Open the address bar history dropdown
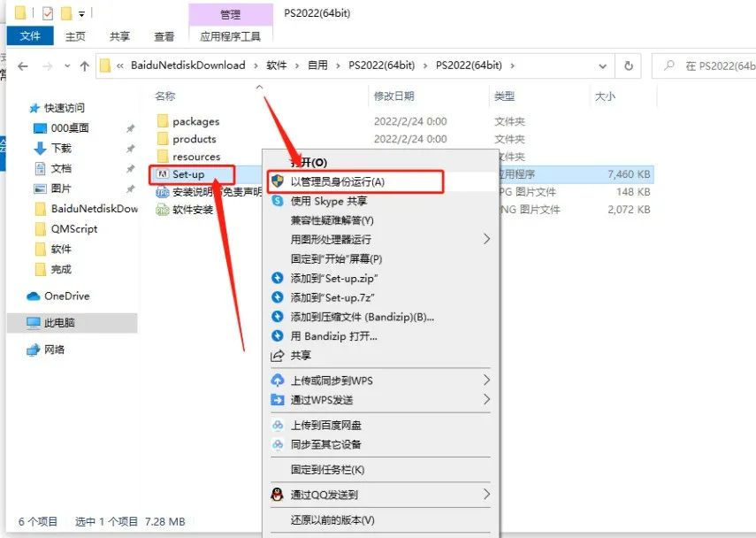This screenshot has width=756, height=538. (604, 65)
